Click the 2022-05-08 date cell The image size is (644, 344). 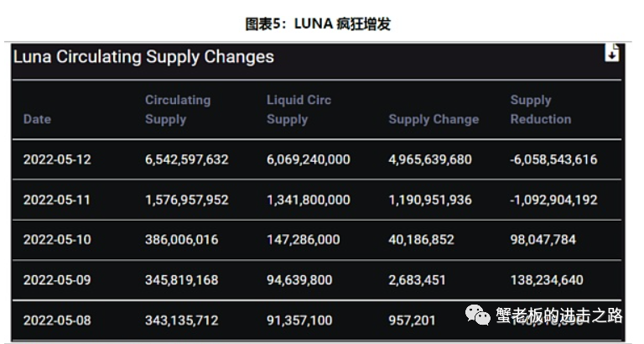[x=57, y=321]
